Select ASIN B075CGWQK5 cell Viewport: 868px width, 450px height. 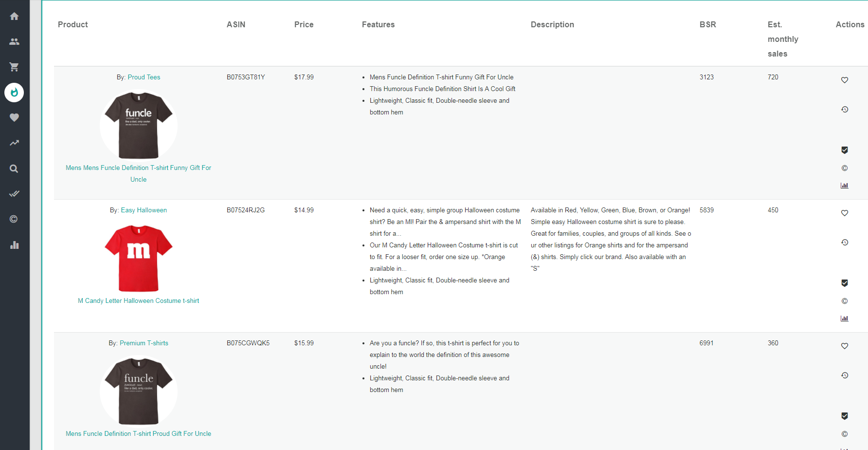[x=248, y=343]
